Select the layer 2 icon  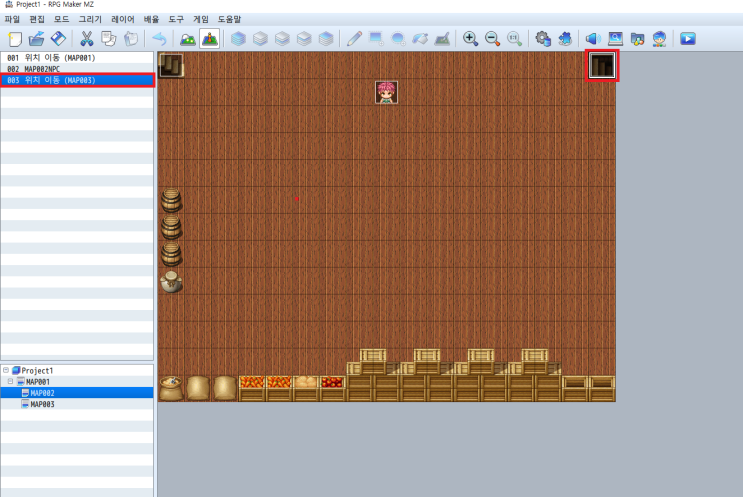pyautogui.click(x=282, y=39)
